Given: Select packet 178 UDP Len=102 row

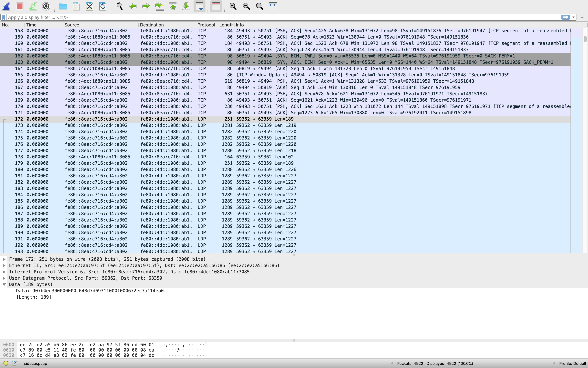Looking at the screenshot, I should (285, 157).
